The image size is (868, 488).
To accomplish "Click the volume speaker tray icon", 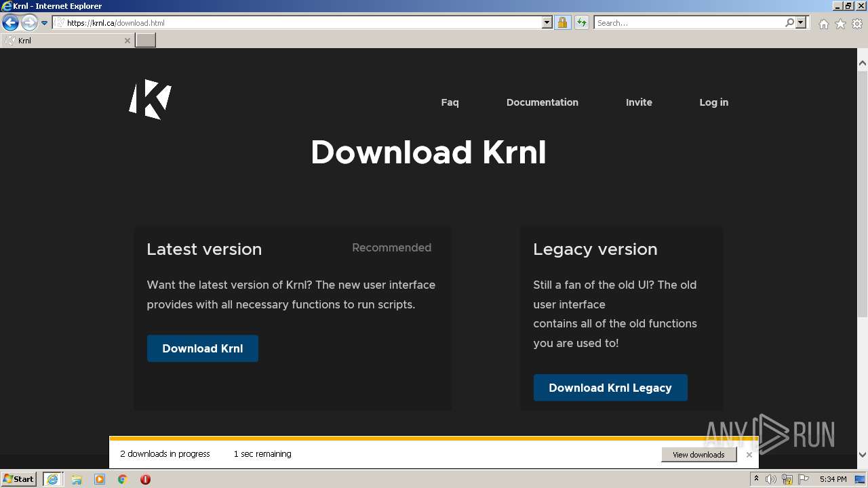I will (771, 479).
